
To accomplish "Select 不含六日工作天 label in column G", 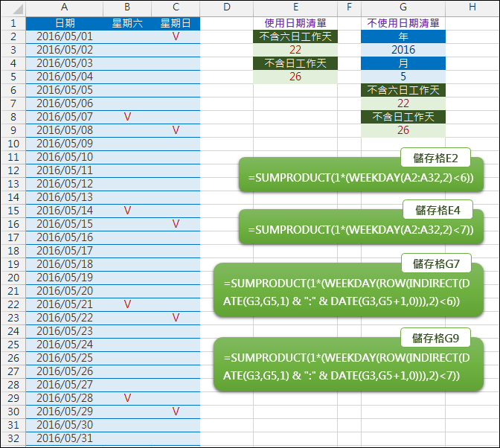I will pyautogui.click(x=403, y=90).
